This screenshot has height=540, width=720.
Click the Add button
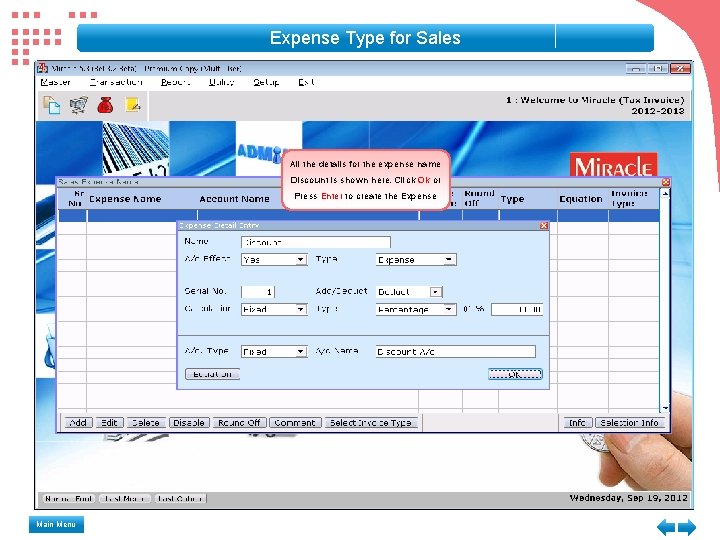pos(78,422)
